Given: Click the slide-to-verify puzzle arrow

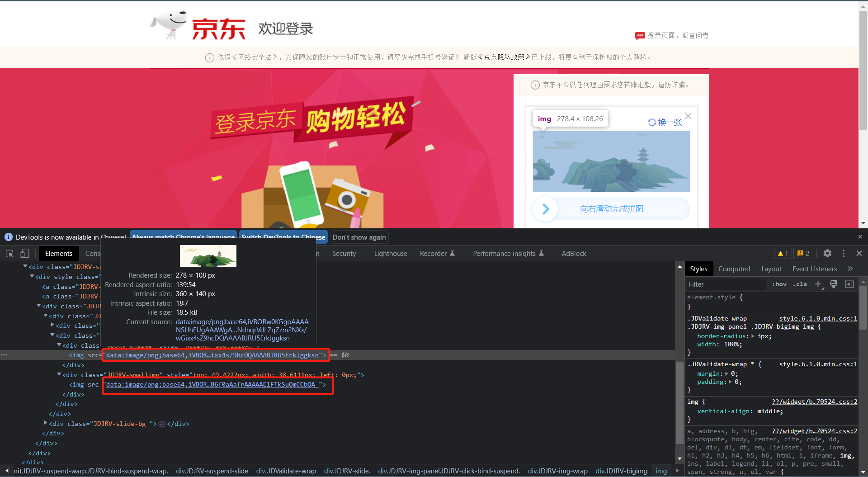Looking at the screenshot, I should coord(545,208).
